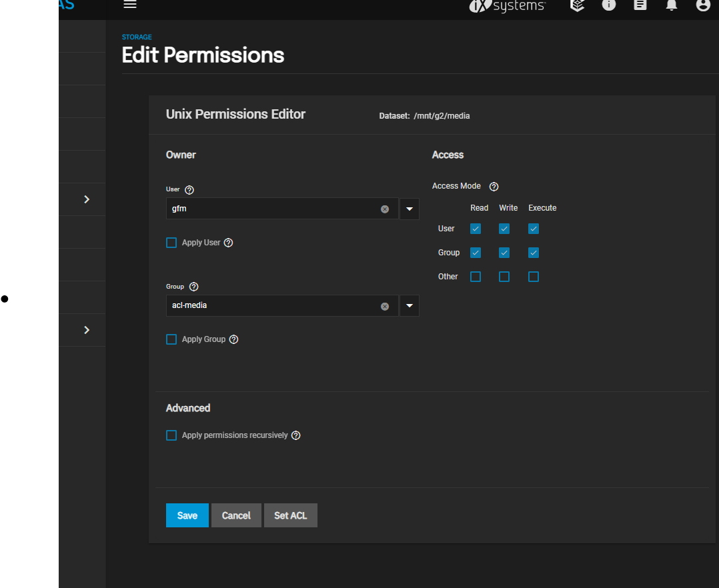Enable the Apply User checkbox
Screen dimensions: 719x588
pos(171,243)
